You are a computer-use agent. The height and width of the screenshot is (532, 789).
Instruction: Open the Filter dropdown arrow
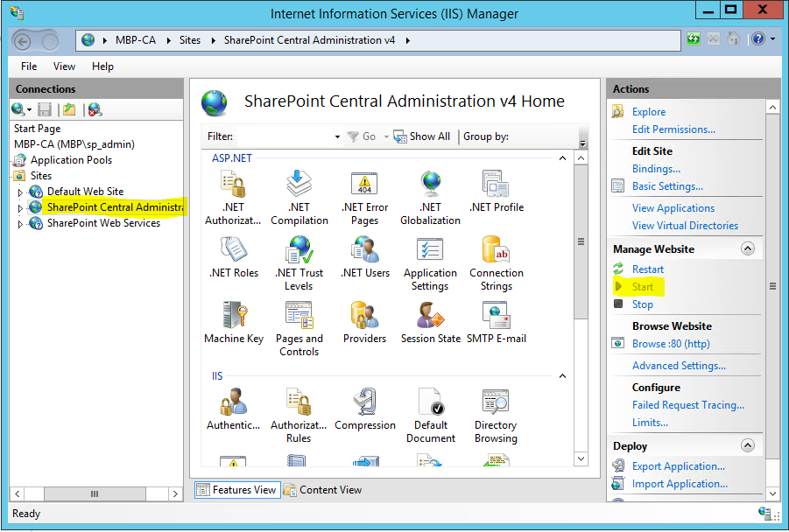[337, 136]
